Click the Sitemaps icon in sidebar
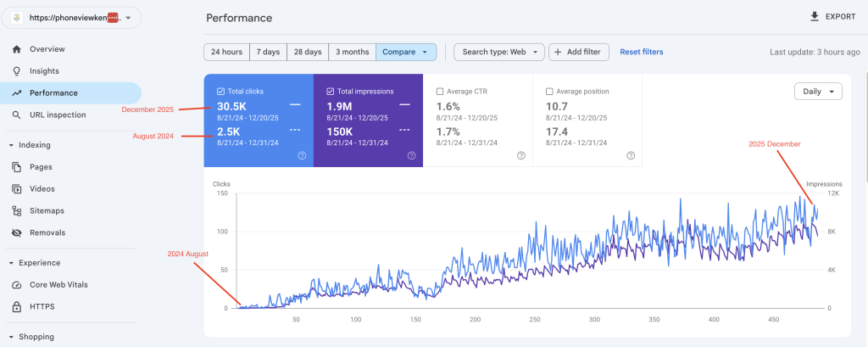868x347 pixels. pos(16,210)
